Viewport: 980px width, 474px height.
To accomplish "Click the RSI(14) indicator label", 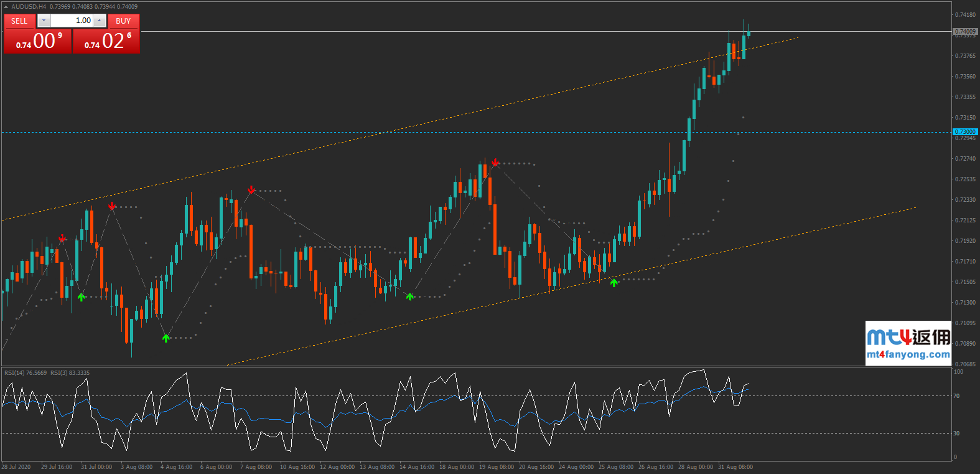I will (x=26, y=373).
